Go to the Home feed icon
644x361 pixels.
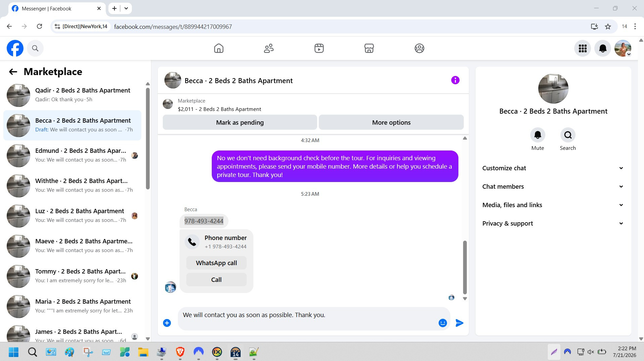pyautogui.click(x=219, y=48)
